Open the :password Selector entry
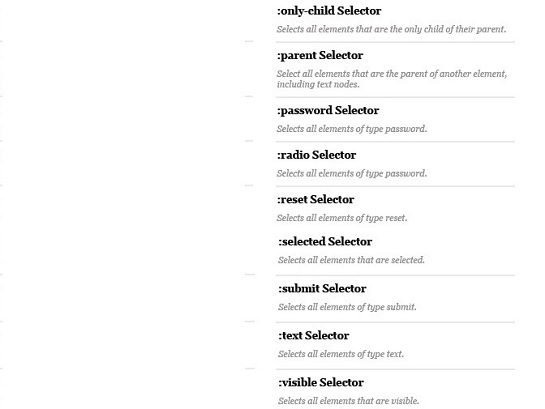The width and height of the screenshot is (545, 409). pyautogui.click(x=328, y=111)
